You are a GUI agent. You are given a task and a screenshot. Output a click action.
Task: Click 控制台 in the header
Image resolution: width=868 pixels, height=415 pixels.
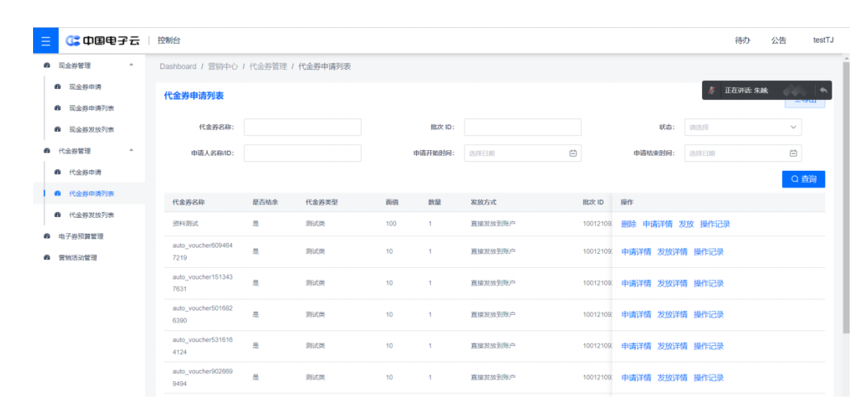pos(169,40)
